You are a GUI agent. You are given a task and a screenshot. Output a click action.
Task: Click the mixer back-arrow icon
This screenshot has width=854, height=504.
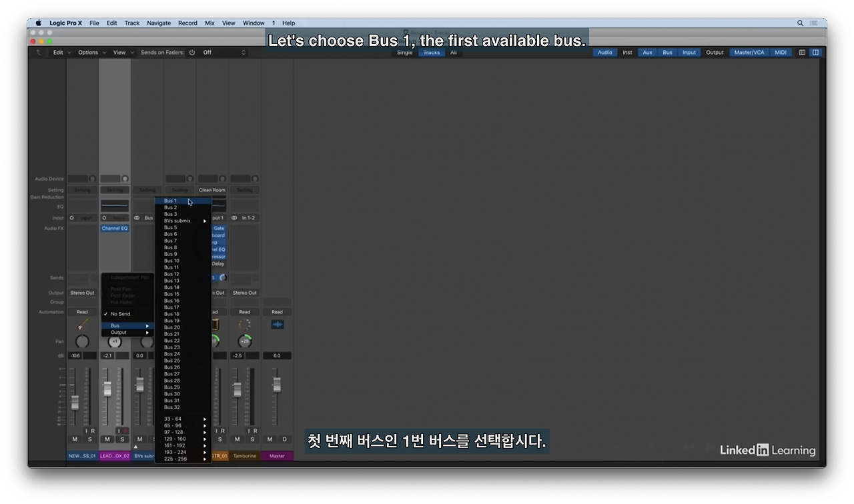point(39,52)
